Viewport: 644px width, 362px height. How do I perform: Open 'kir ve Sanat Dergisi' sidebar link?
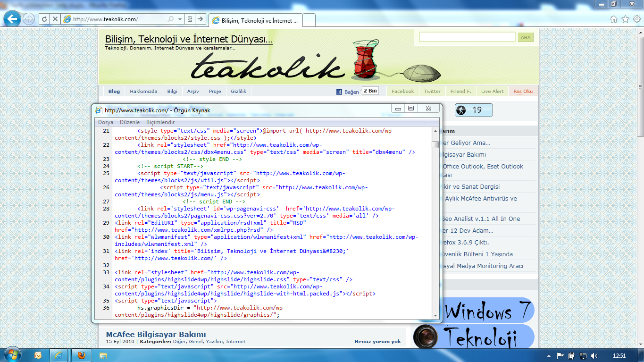pyautogui.click(x=471, y=187)
